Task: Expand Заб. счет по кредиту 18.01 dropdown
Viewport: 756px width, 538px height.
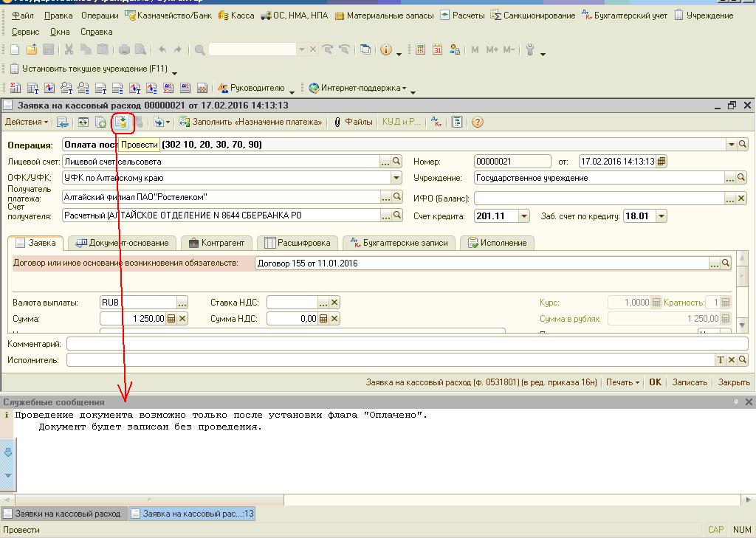Action: (661, 216)
